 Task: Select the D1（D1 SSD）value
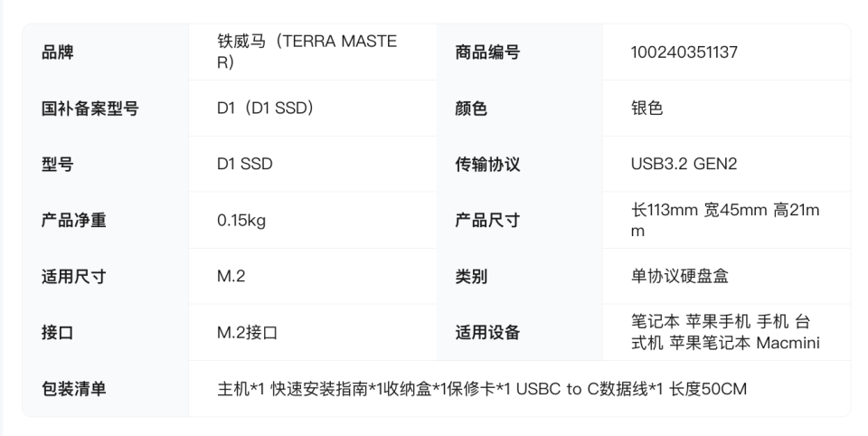coord(265,109)
